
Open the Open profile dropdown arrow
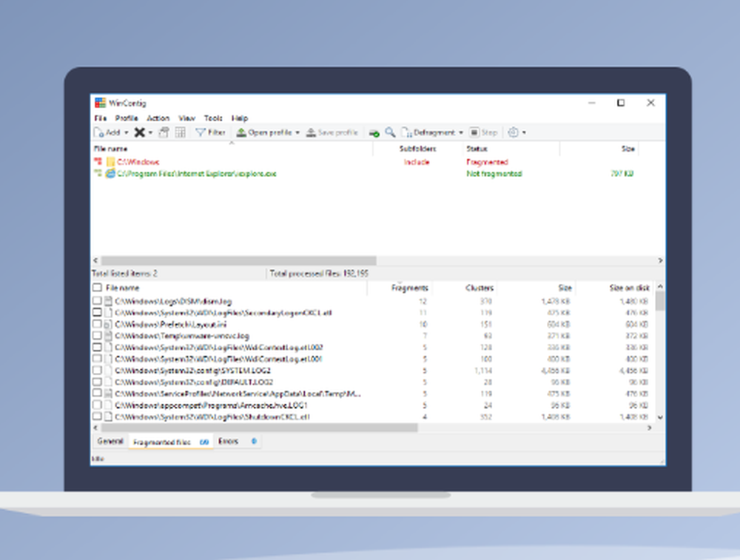296,132
